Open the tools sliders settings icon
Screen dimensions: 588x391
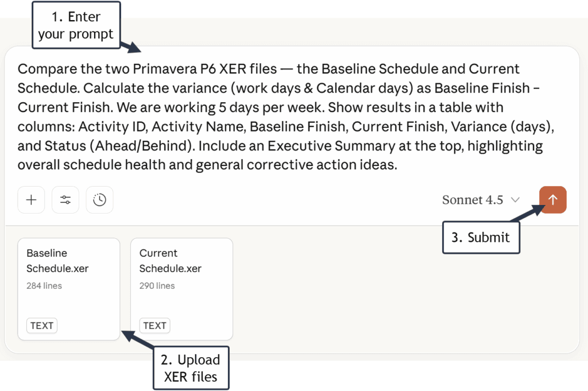coord(65,200)
